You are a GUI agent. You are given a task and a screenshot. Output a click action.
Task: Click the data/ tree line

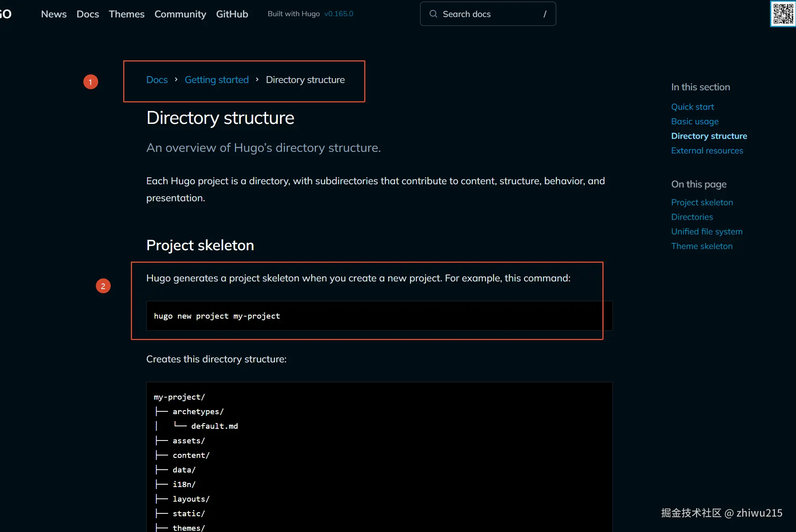(184, 470)
